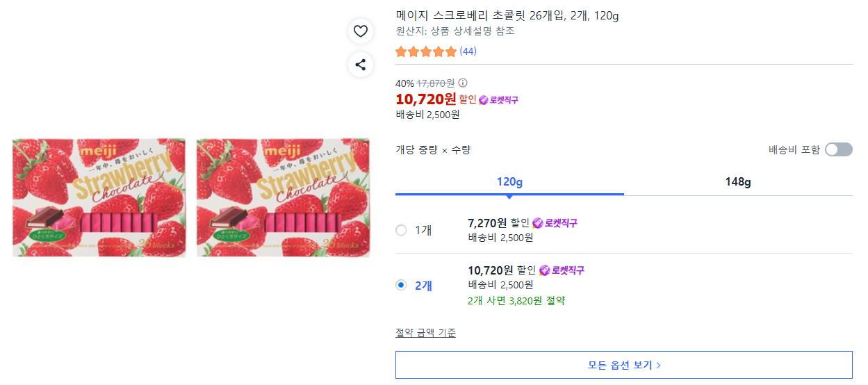This screenshot has width=868, height=385.
Task: Click the green 2개 사면 3,820원 절약 text
Action: coord(516,301)
